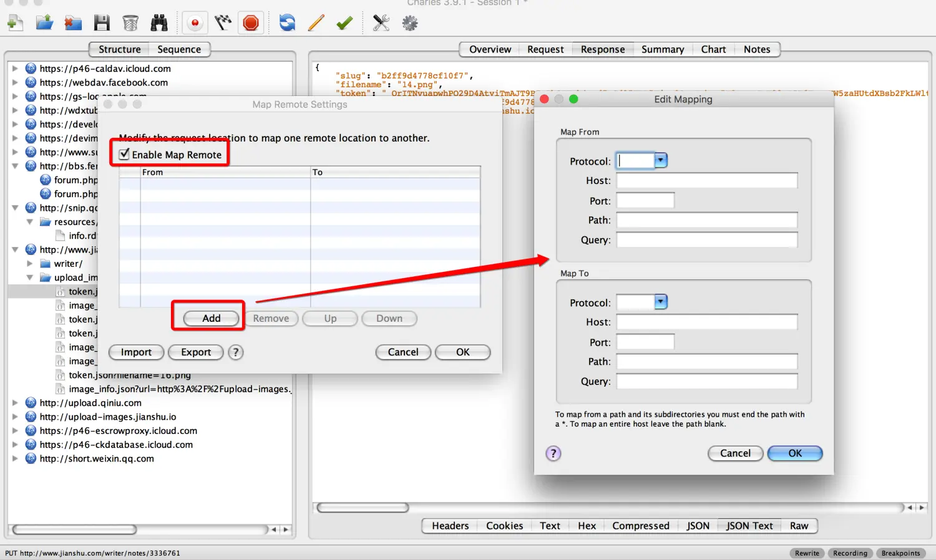
Task: Open the Settings gear icon
Action: (410, 24)
